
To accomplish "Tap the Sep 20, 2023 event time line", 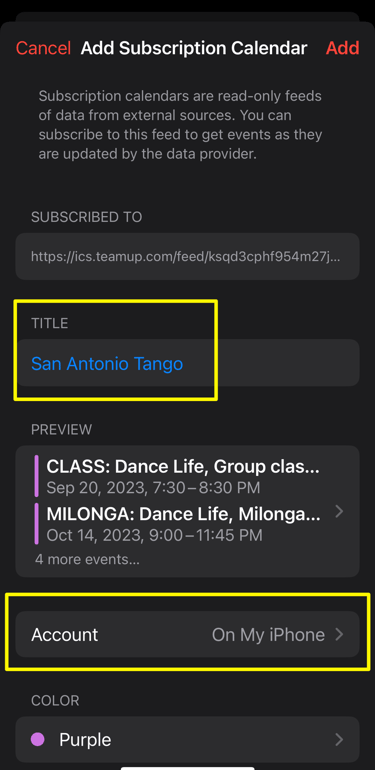I will click(x=153, y=488).
